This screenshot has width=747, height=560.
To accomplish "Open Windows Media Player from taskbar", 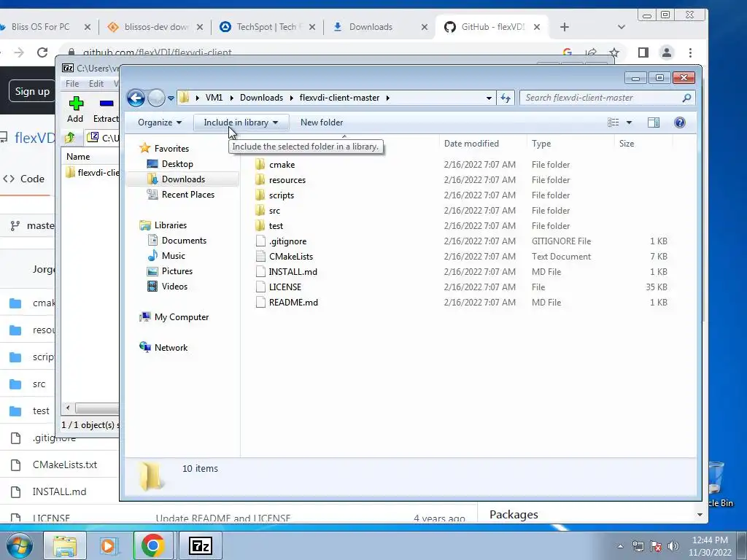I will tap(109, 545).
